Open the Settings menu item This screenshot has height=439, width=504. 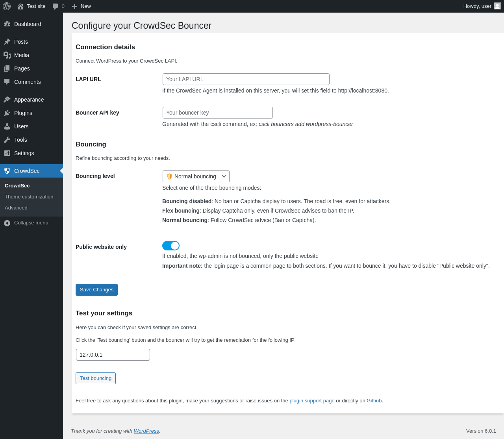[x=31, y=153]
